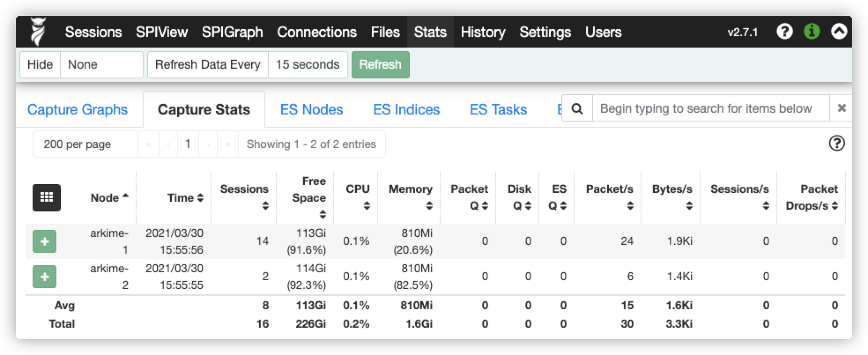Open the Hide None dropdown
The width and height of the screenshot is (868, 355).
102,65
